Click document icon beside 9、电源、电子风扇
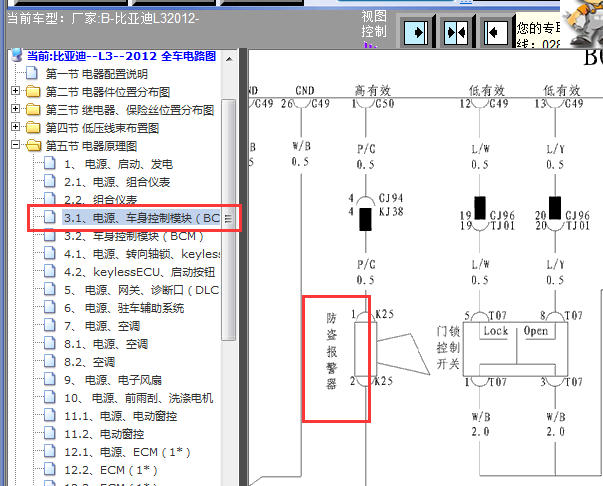The image size is (603, 486). 50,379
